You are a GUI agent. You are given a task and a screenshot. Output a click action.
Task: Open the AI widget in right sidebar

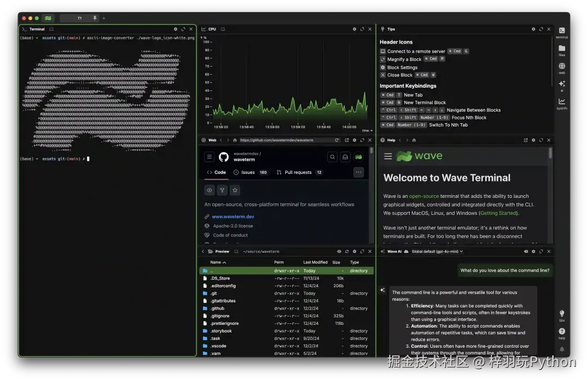(561, 85)
